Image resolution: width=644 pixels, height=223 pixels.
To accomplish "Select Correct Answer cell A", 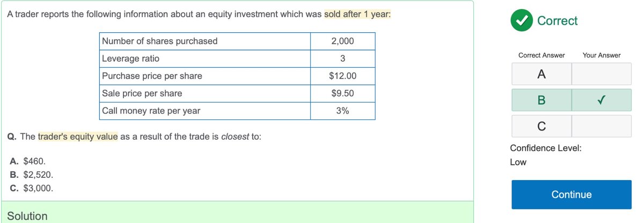I will [x=541, y=74].
